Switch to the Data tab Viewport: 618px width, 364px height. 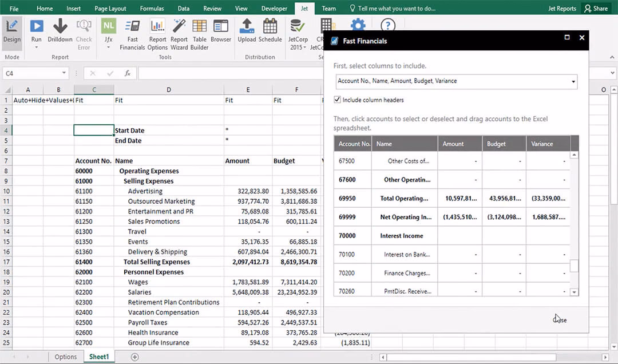(x=183, y=8)
